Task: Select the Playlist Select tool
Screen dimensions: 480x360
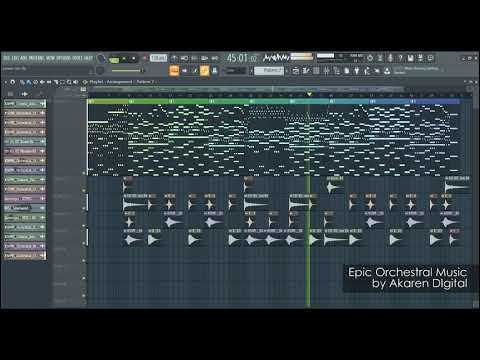Action: 62,82
